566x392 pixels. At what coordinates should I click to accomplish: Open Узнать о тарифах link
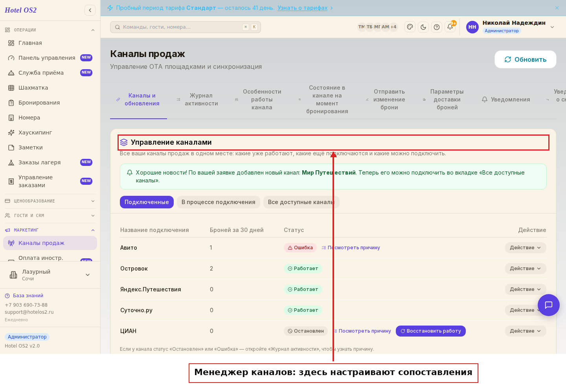[x=302, y=8]
